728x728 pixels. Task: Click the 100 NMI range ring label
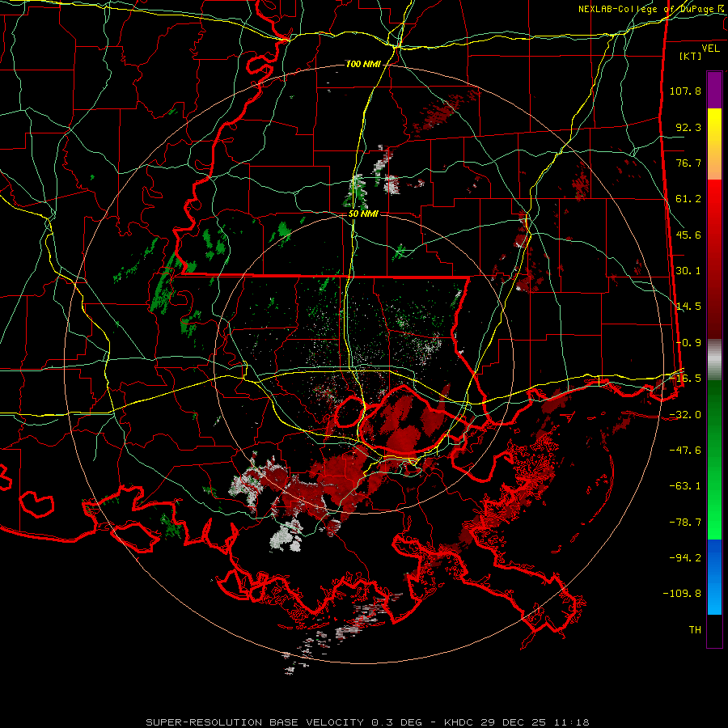point(363,64)
